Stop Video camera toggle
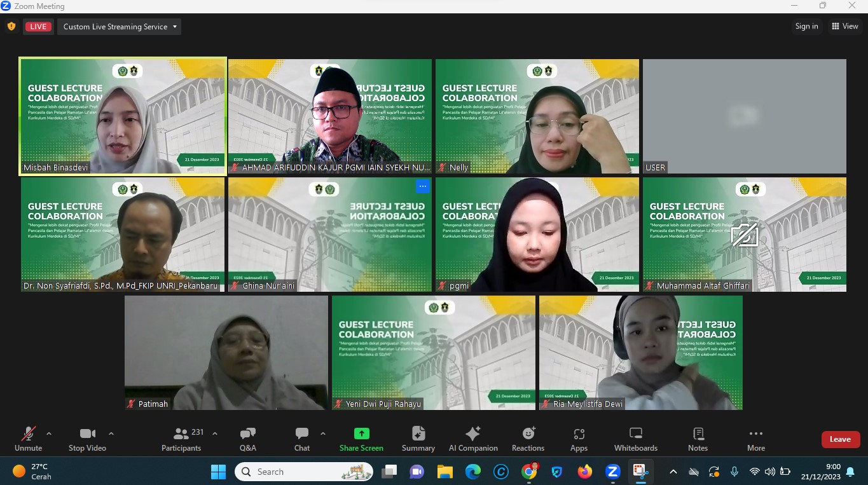This screenshot has height=485, width=868. pyautogui.click(x=87, y=439)
